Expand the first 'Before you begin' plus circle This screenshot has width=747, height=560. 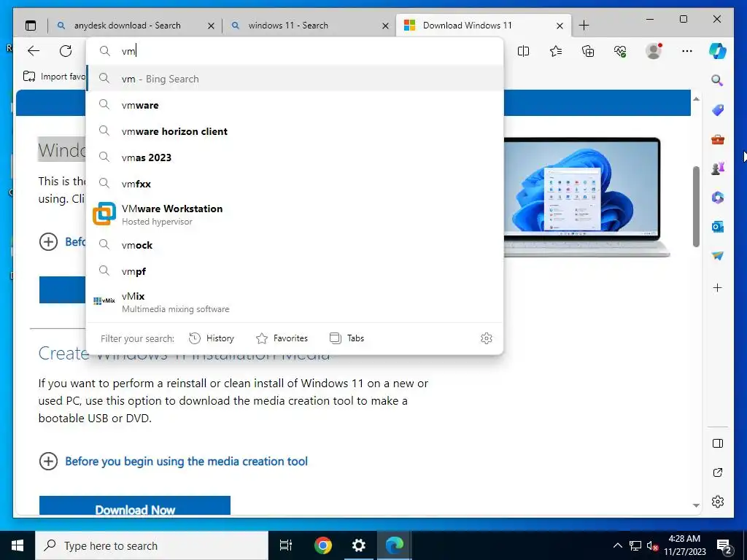(48, 241)
